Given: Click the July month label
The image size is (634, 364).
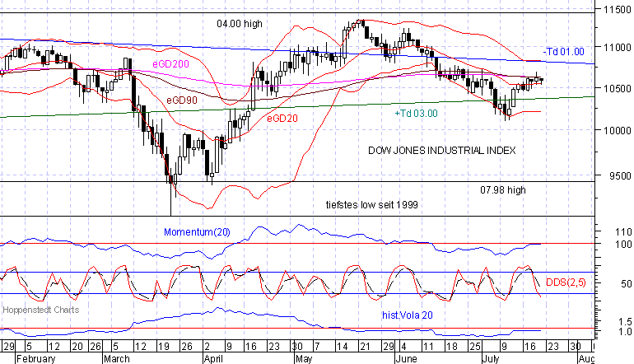Looking at the screenshot, I should pos(492,359).
